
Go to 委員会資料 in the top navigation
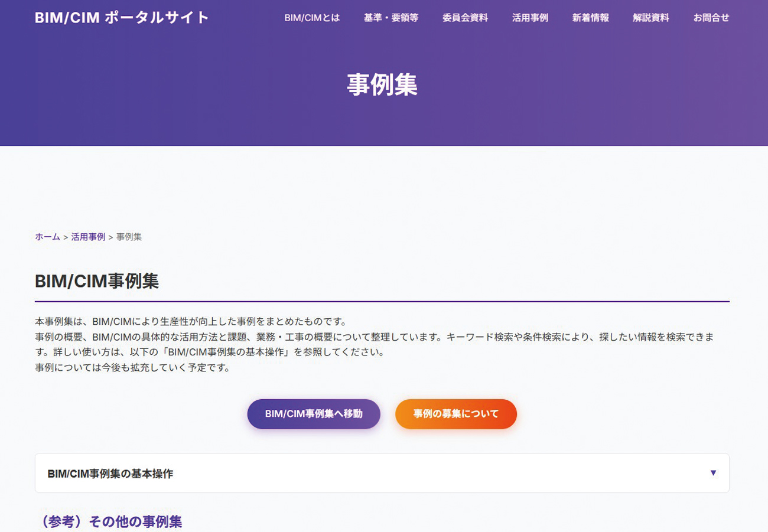tap(465, 18)
